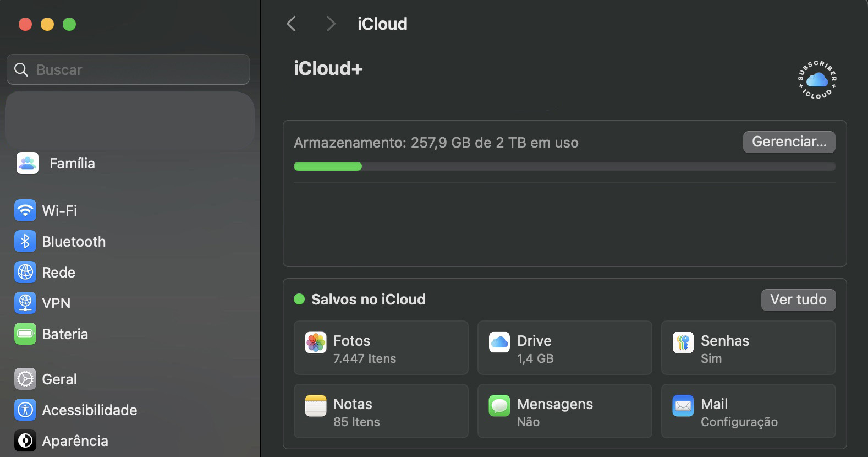
Task: Click the iCloud Drive cloud icon
Action: click(x=499, y=343)
